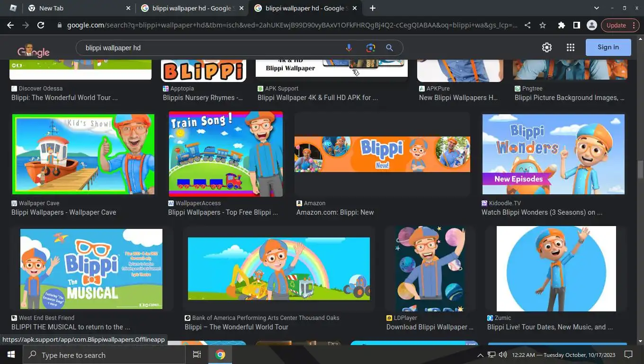Open the Train Song thumbnail
The width and height of the screenshot is (644, 364).
pos(226,154)
